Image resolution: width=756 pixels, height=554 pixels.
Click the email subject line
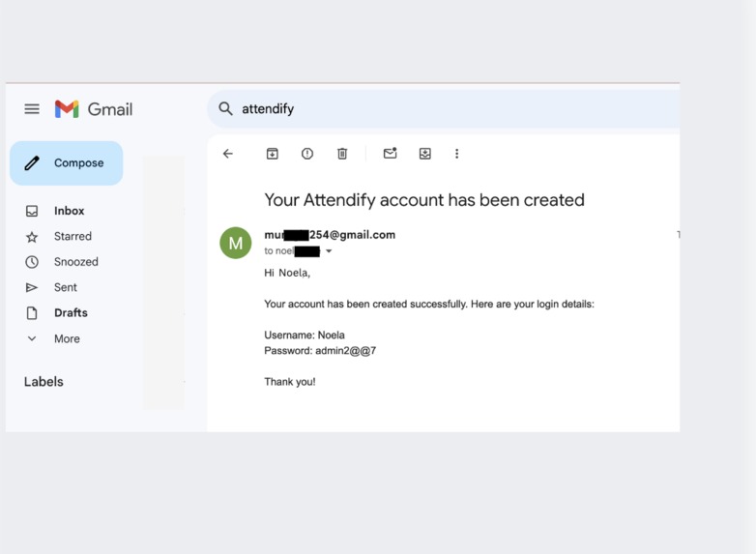(424, 200)
